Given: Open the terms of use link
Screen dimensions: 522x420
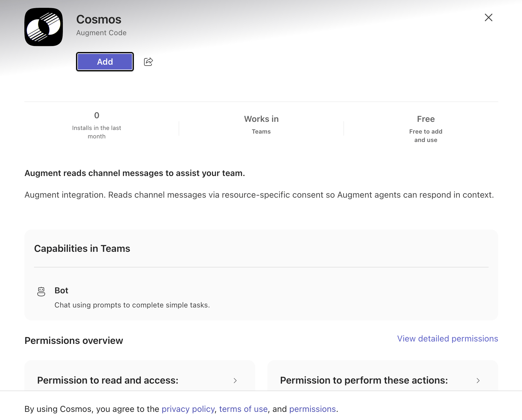Looking at the screenshot, I should click(x=243, y=409).
